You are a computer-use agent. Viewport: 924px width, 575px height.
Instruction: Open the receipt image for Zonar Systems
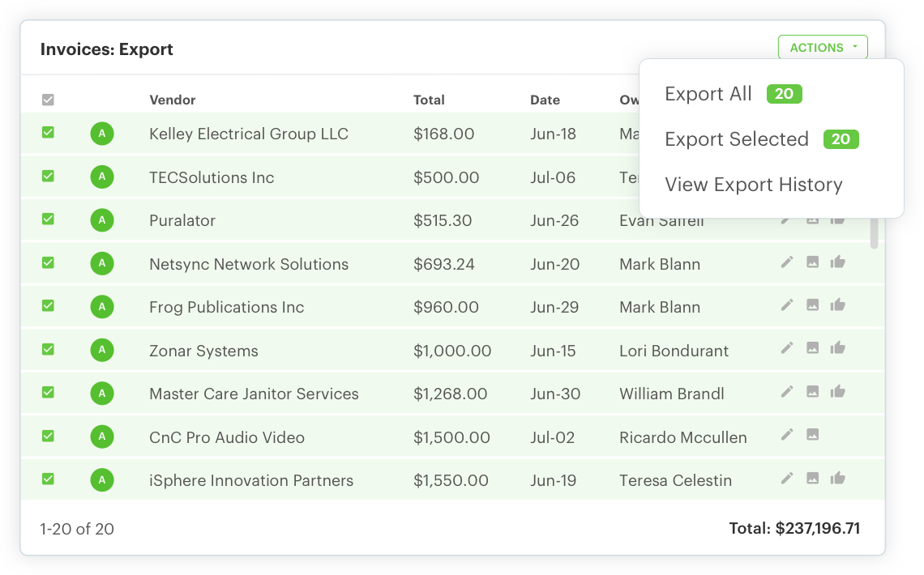[x=812, y=350]
